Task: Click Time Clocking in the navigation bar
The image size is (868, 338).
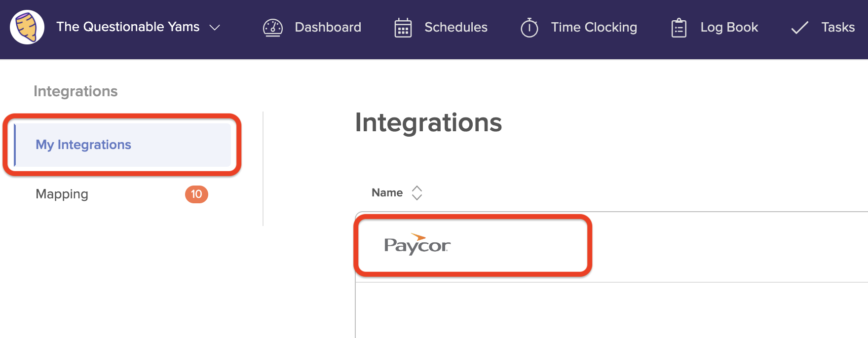Action: (594, 27)
